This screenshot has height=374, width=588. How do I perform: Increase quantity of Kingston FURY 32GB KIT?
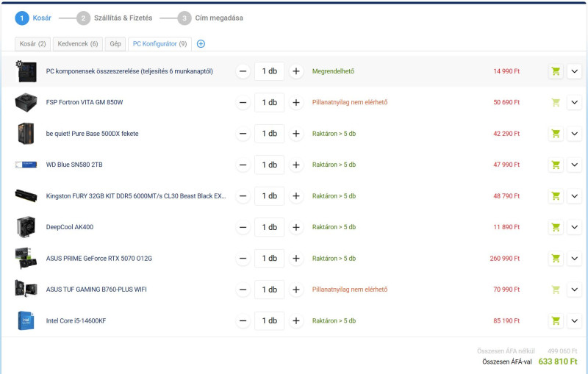click(x=296, y=196)
